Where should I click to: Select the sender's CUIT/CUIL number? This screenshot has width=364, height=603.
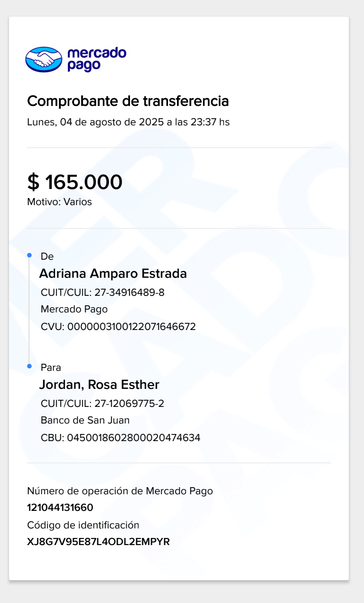point(130,292)
